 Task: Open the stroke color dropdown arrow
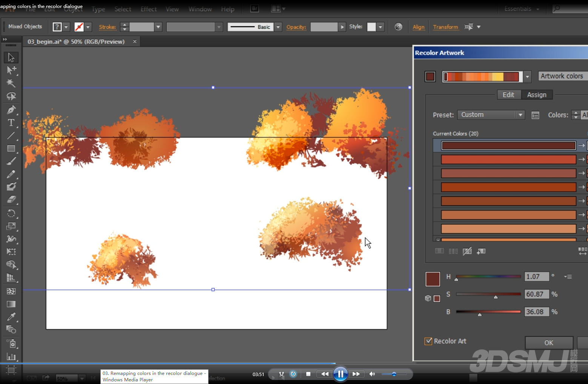88,27
